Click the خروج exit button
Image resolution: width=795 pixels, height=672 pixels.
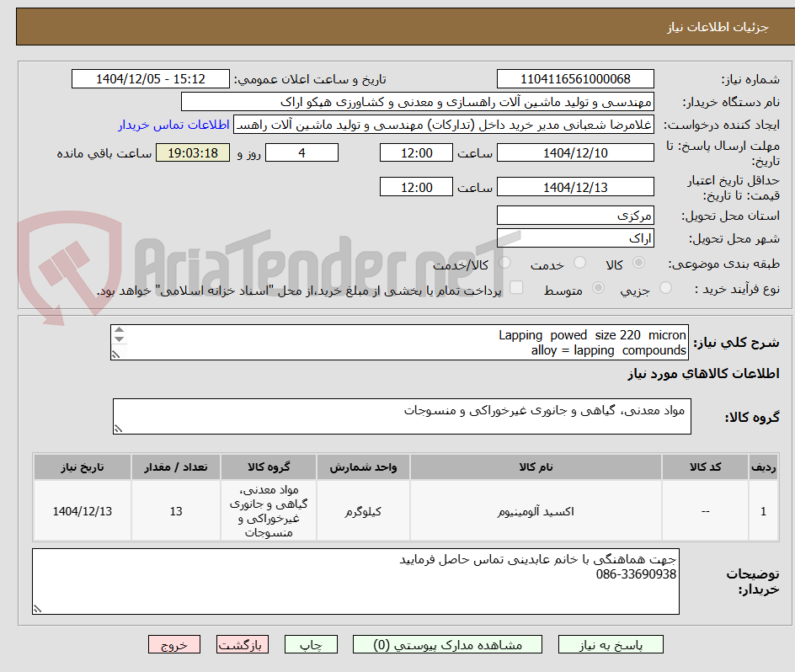[x=174, y=644]
